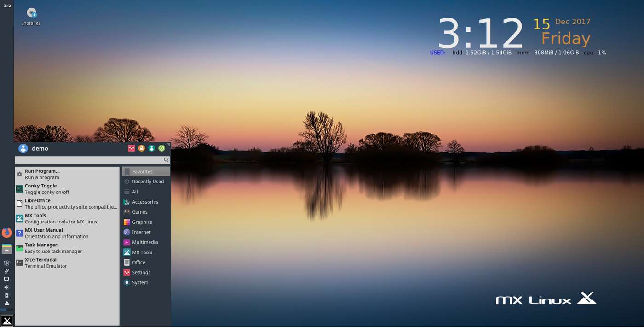Click the magnifier icon in the search field
644x328 pixels.
coord(166,160)
